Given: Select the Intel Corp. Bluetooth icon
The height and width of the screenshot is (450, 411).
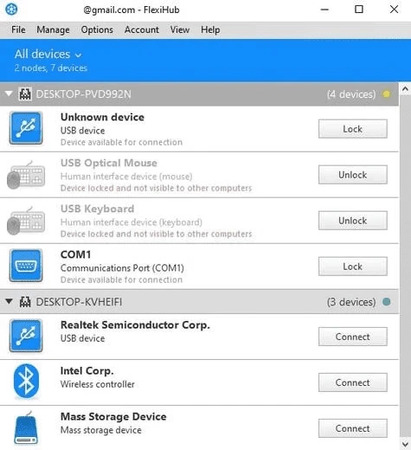Looking at the screenshot, I should (x=26, y=382).
